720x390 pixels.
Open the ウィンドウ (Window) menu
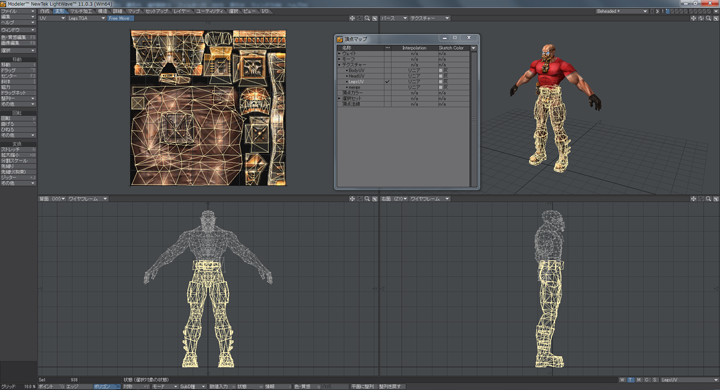18,30
